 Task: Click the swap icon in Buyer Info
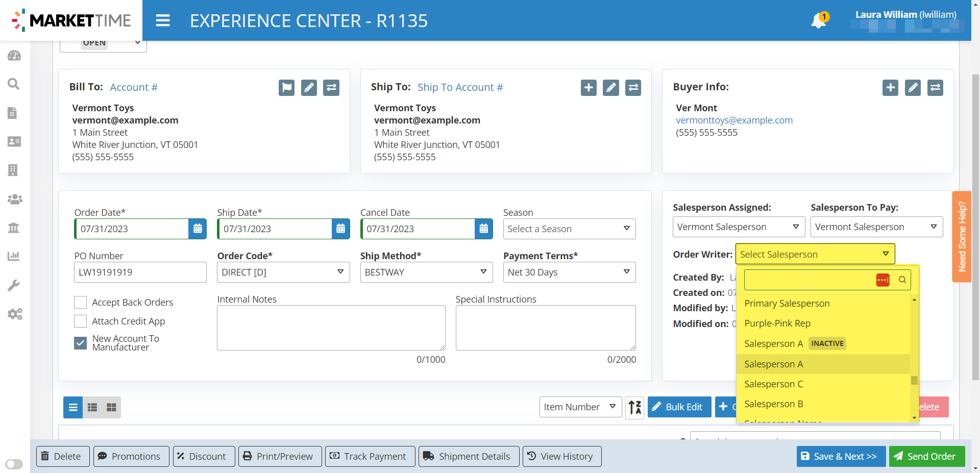tap(935, 88)
